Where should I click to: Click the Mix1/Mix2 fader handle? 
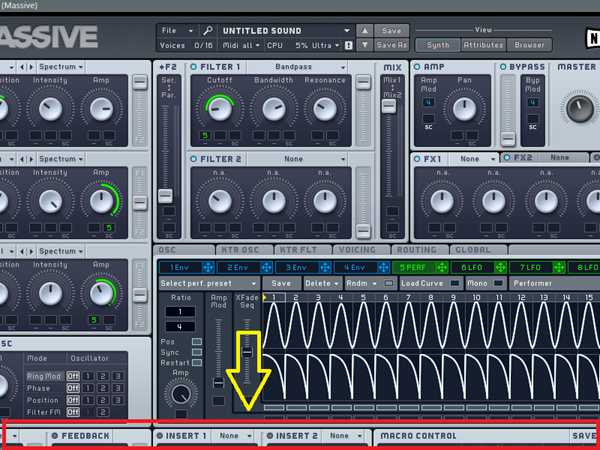coord(389,106)
